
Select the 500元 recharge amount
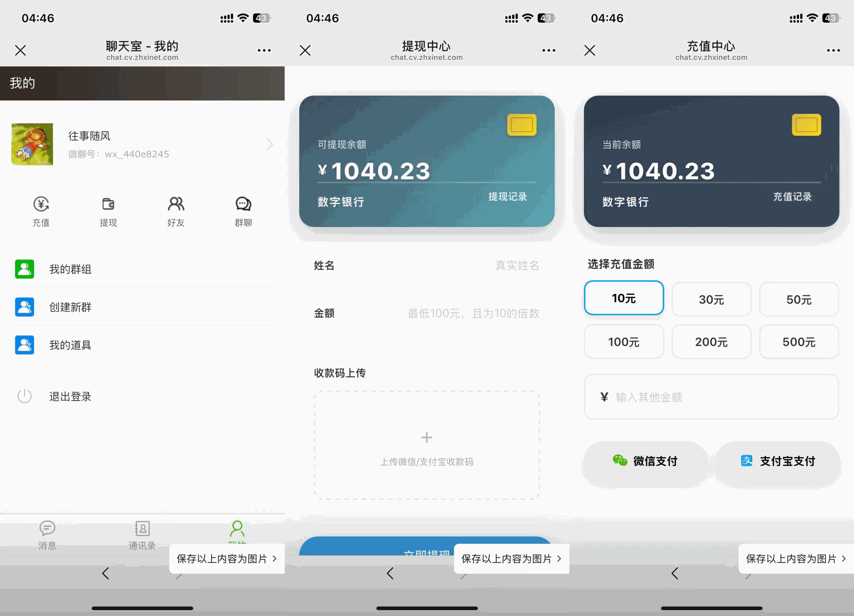[799, 342]
